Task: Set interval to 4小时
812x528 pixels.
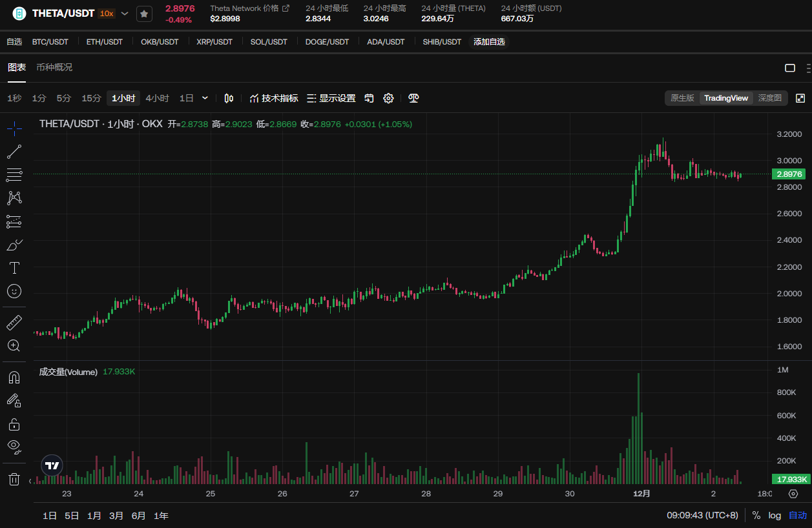Action: [x=157, y=98]
